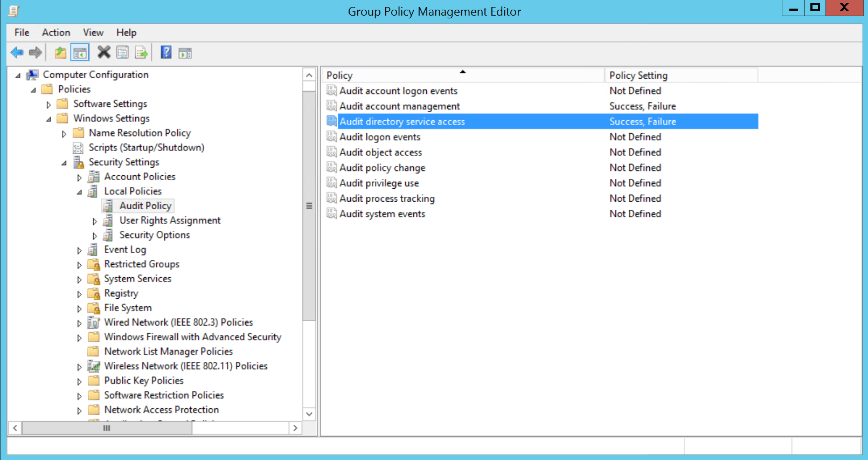Viewport: 868px width, 460px height.
Task: Click Success, Failure for Audit account management
Action: tap(643, 106)
